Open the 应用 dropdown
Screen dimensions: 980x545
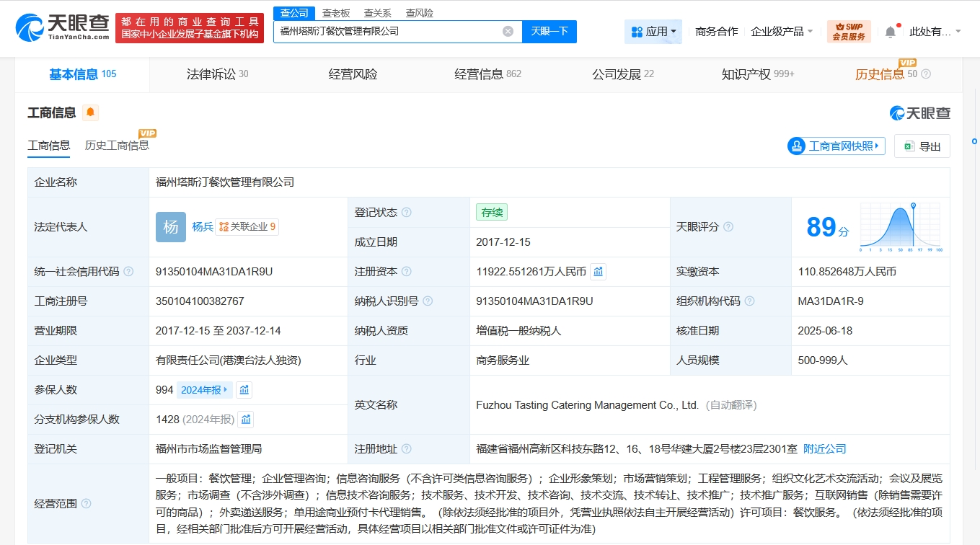653,31
